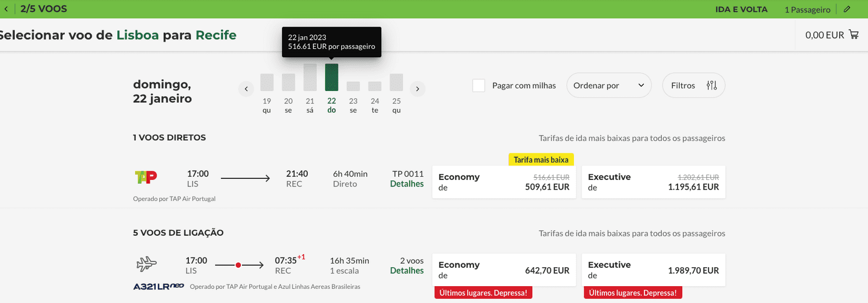Click the red stopover dot on route
Image resolution: width=868 pixels, height=303 pixels.
[238, 265]
